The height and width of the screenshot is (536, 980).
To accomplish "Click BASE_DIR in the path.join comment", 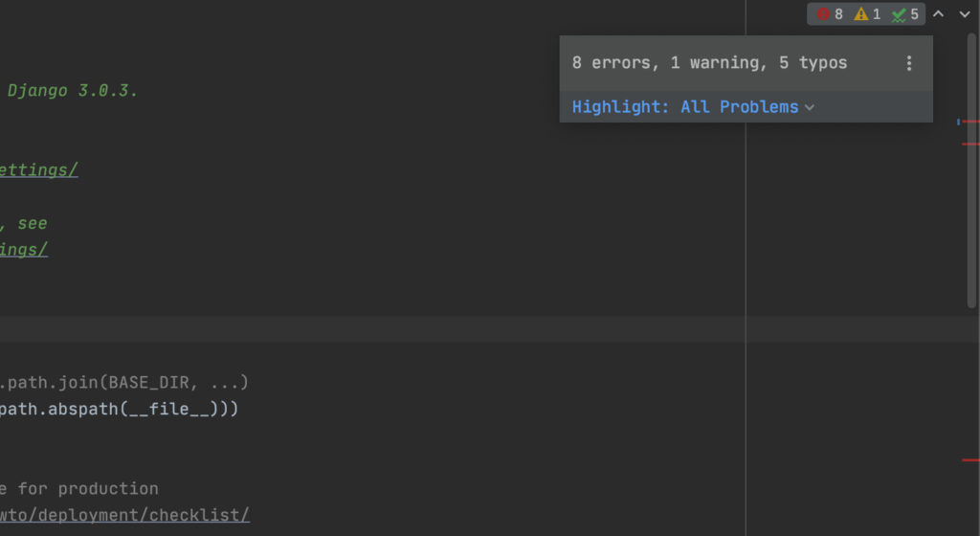I will pyautogui.click(x=148, y=382).
